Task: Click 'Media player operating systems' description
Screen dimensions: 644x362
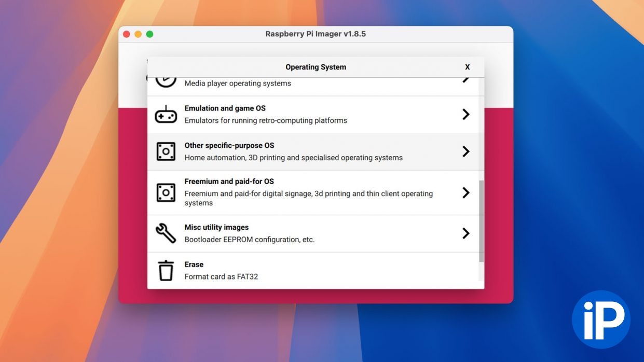Action: 238,83
